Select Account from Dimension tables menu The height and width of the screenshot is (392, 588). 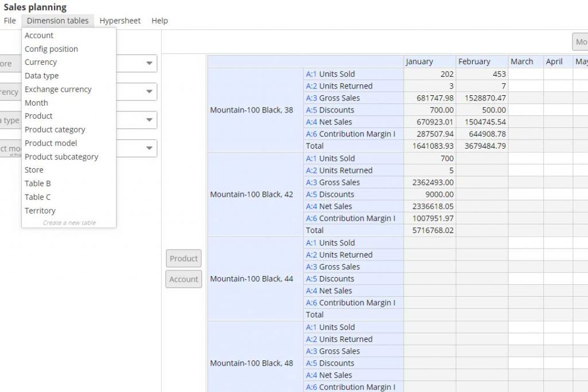[x=39, y=36]
